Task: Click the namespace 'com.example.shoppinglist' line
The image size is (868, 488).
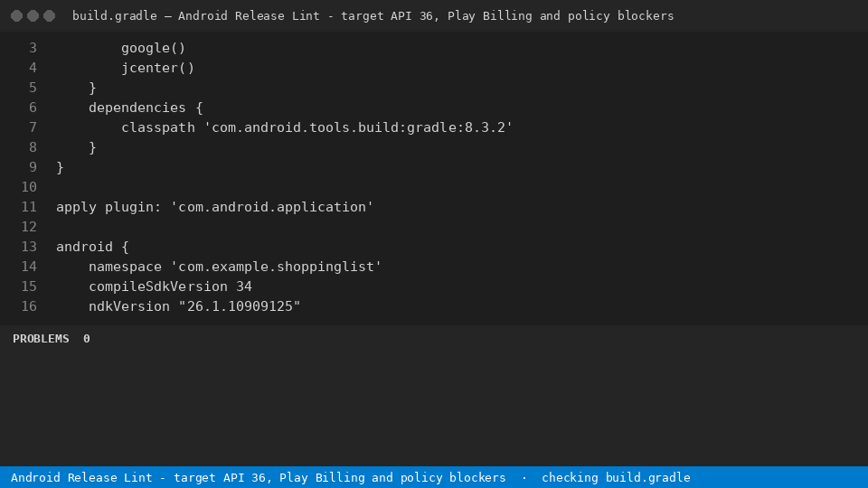Action: click(x=235, y=267)
